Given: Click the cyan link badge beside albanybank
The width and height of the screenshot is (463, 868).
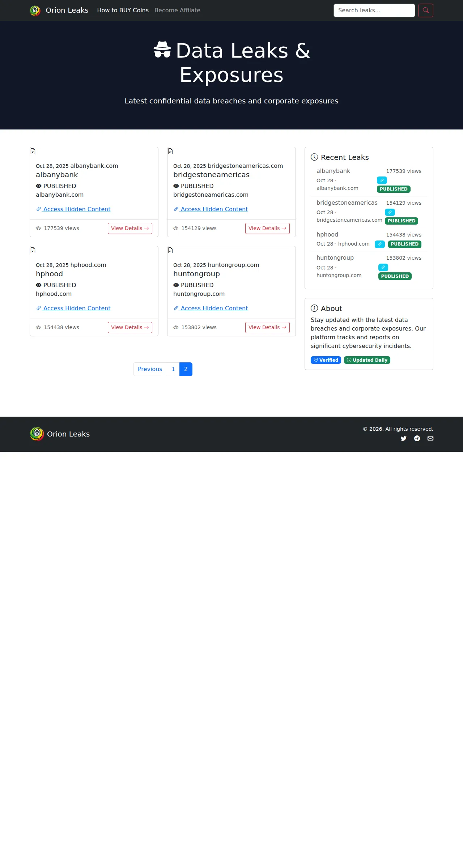Looking at the screenshot, I should [382, 180].
